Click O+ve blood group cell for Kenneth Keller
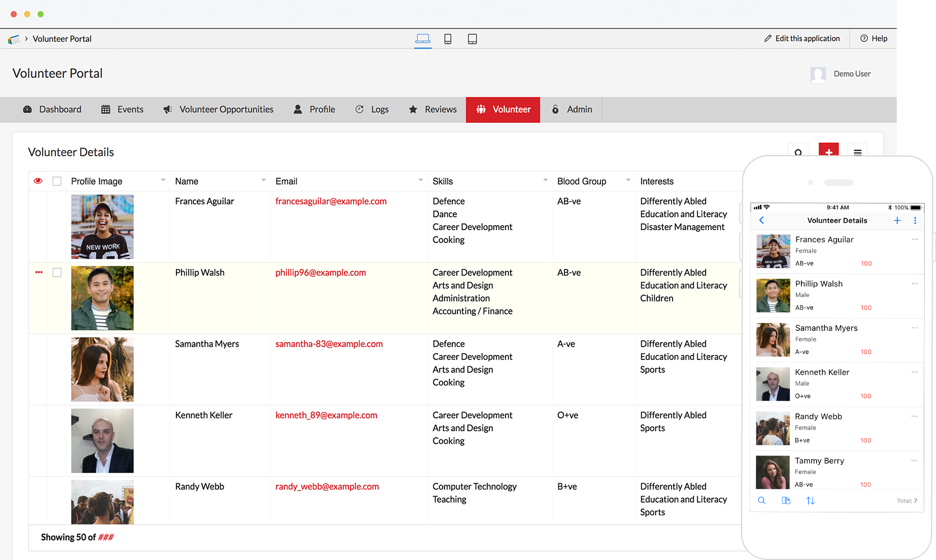 pos(568,415)
